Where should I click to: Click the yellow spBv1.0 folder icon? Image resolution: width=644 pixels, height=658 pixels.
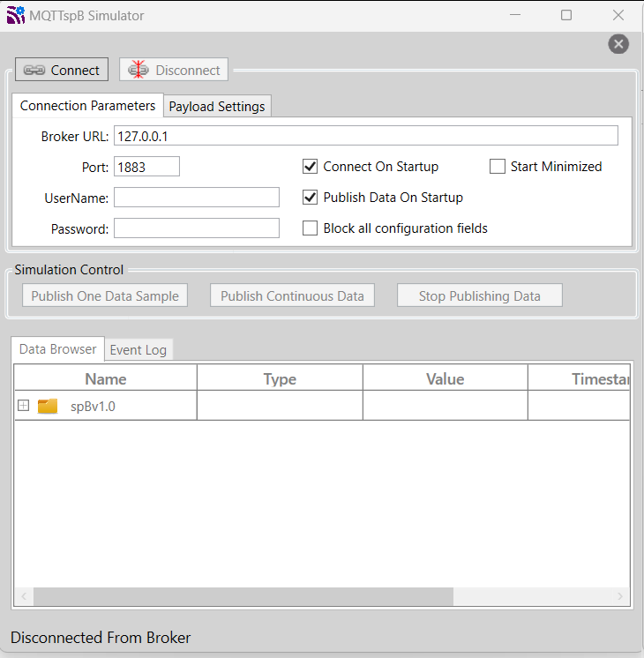pyautogui.click(x=48, y=406)
